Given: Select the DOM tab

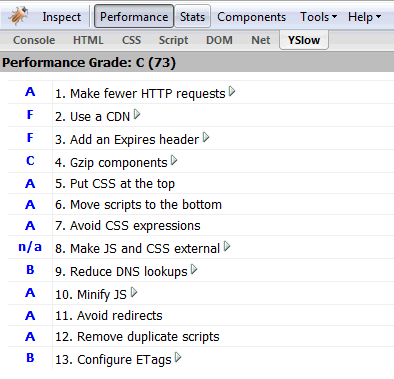Looking at the screenshot, I should pos(219,40).
